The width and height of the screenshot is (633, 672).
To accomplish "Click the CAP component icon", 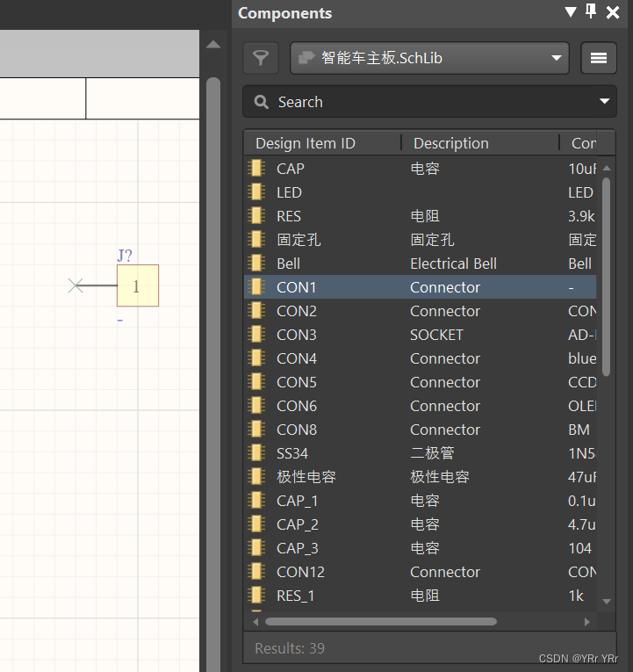I will coord(256,168).
